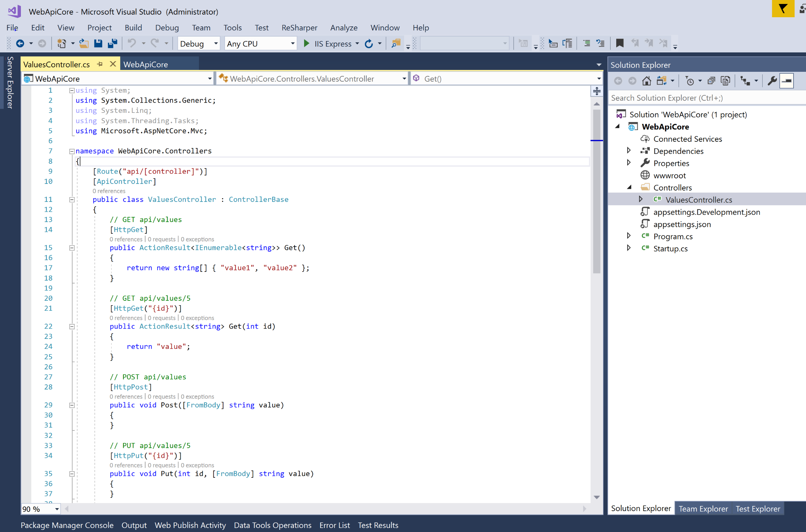Expand the Dependencies node
This screenshot has width=806, height=532.
(x=629, y=150)
